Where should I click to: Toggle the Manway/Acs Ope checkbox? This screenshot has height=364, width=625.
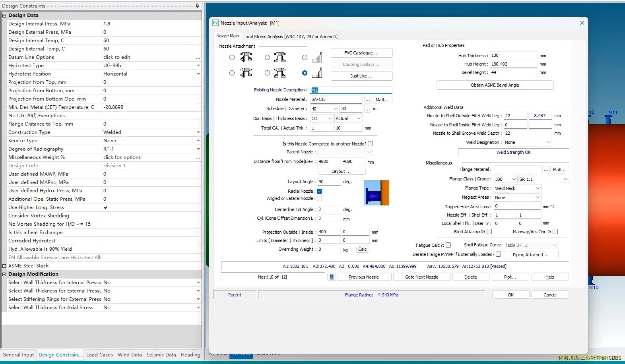pos(555,232)
